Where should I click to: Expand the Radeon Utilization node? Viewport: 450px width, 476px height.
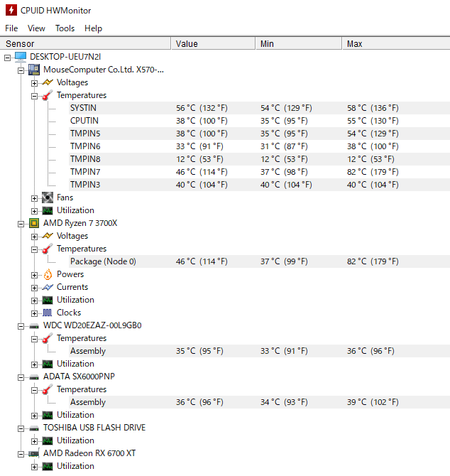34,467
